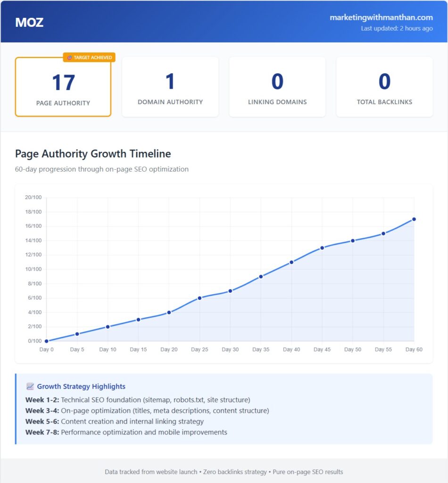Click the Week 1-2 Technical SEO line
Screen dimensions: 448x483
pyautogui.click(x=138, y=400)
